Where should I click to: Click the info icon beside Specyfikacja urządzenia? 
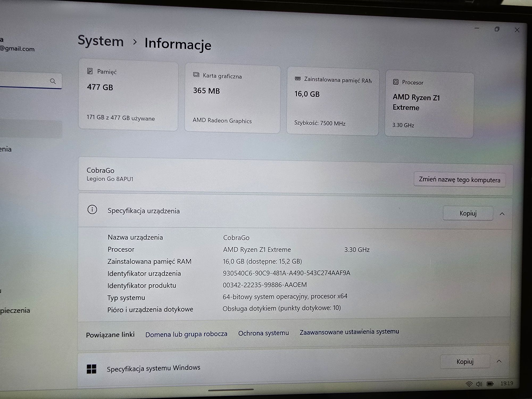point(92,210)
